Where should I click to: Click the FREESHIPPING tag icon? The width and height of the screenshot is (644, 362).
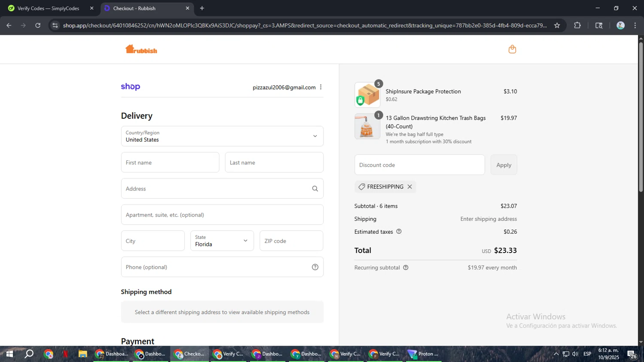pos(361,187)
